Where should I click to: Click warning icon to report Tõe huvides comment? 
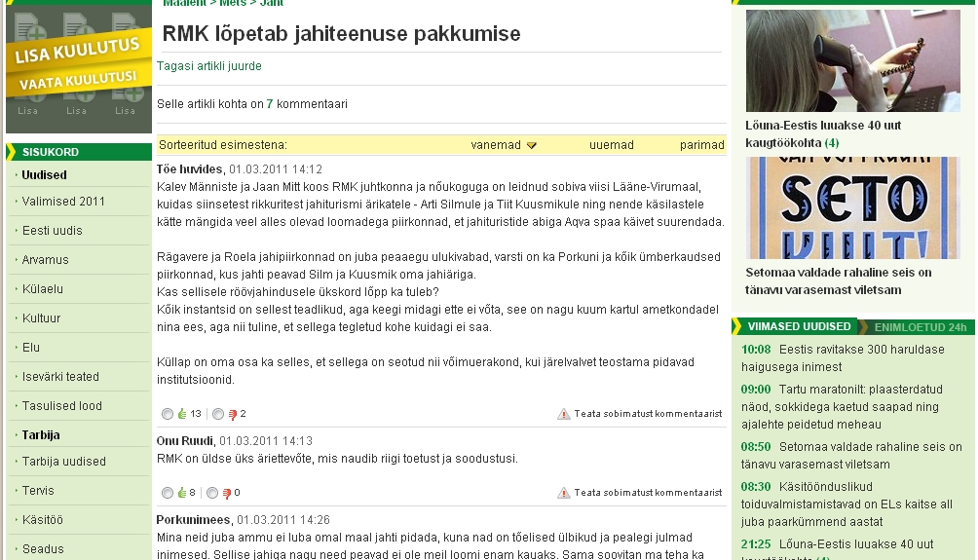tap(564, 414)
